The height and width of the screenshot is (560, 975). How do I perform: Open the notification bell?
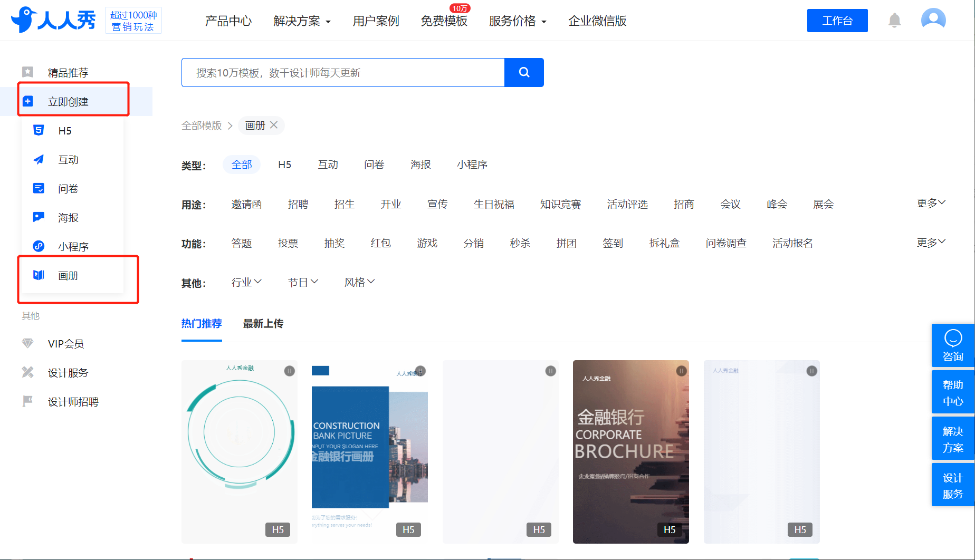point(894,21)
